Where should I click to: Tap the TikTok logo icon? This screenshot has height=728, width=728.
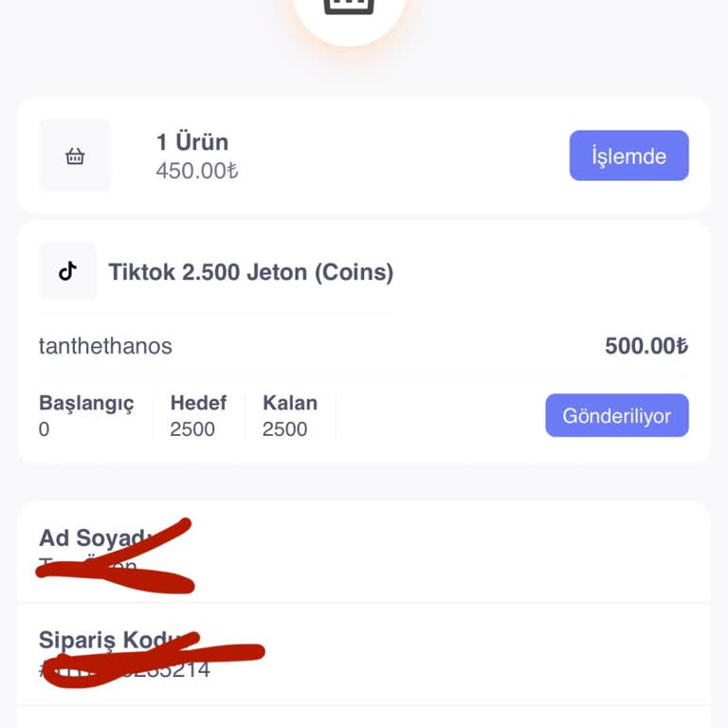(67, 272)
